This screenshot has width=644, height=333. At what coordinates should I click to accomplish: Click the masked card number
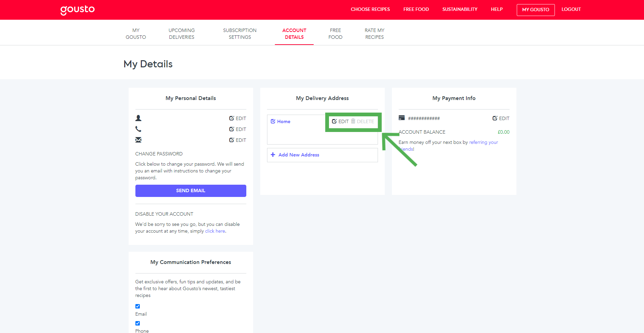click(x=424, y=118)
